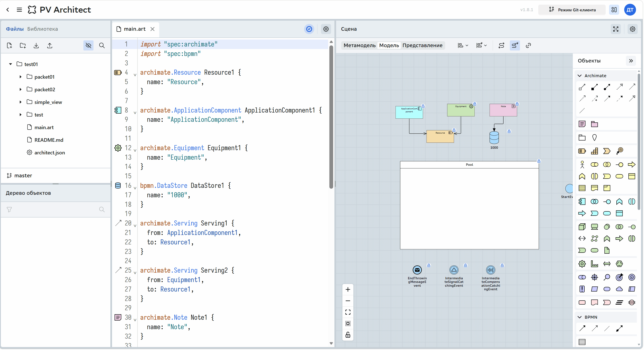This screenshot has height=350, width=644.
Task: Click the validation checkmark icon in editor header
Action: [309, 29]
